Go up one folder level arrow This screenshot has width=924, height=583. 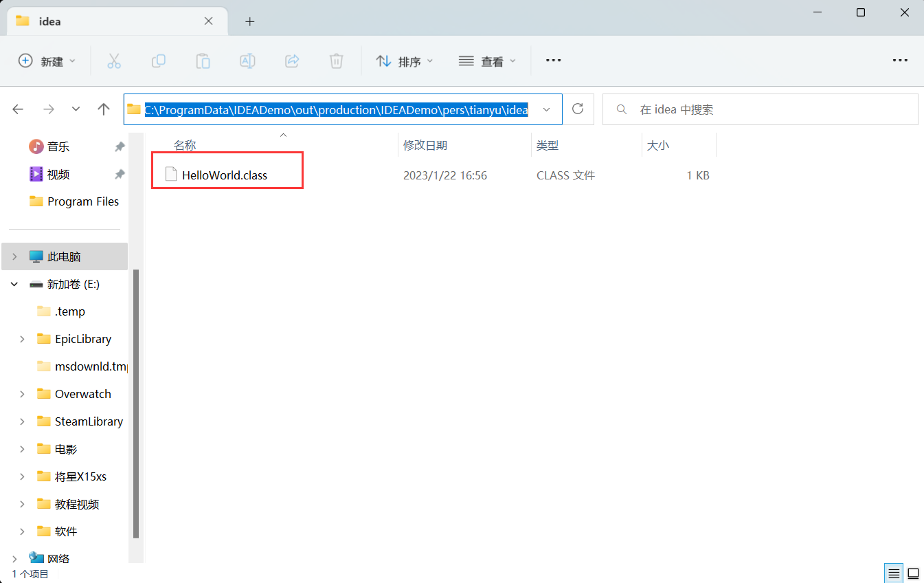pyautogui.click(x=104, y=109)
